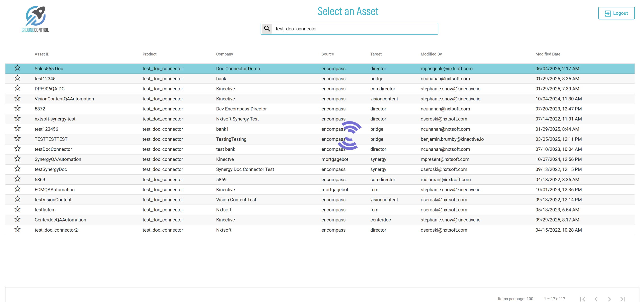644x302 pixels.
Task: Click the search magnifier icon
Action: [267, 29]
